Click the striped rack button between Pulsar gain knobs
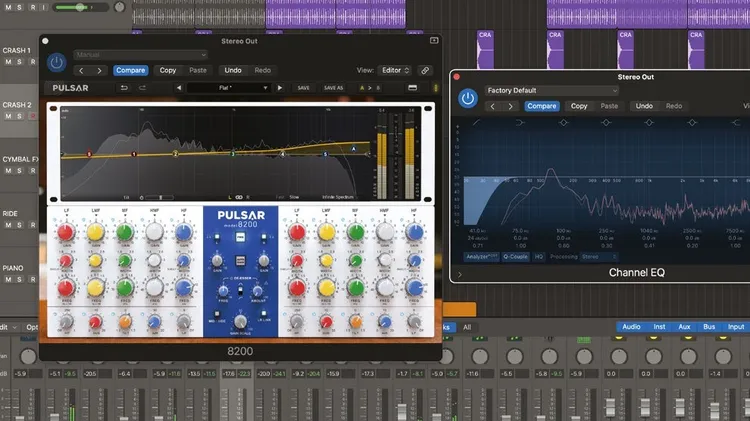The width and height of the screenshot is (750, 421). [x=240, y=261]
